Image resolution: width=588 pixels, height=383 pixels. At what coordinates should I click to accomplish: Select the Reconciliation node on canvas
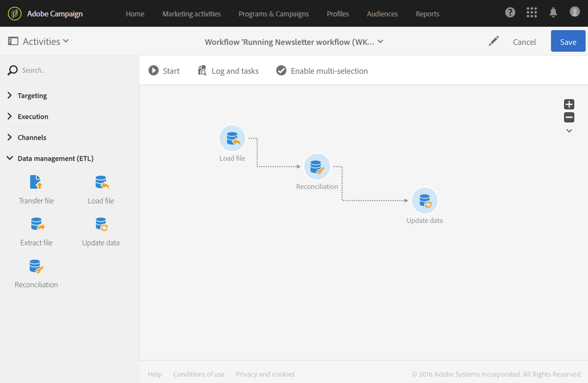[x=317, y=167]
